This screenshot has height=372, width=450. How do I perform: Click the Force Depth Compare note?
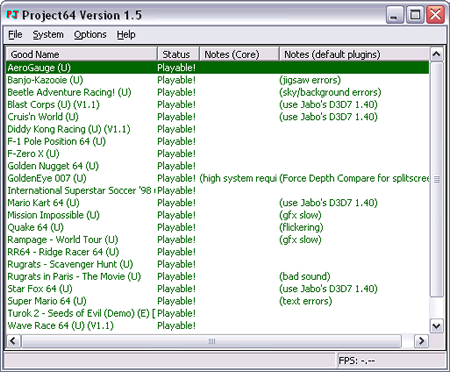click(354, 178)
